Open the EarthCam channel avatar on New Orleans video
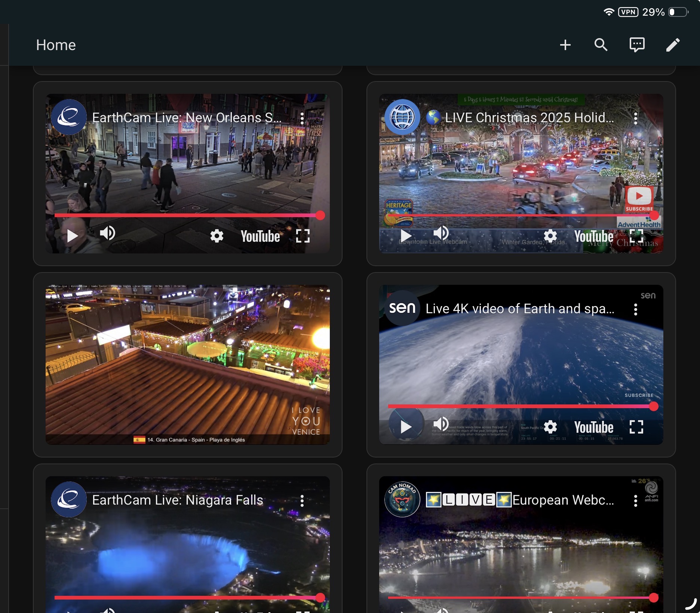The height and width of the screenshot is (613, 700). pos(69,117)
